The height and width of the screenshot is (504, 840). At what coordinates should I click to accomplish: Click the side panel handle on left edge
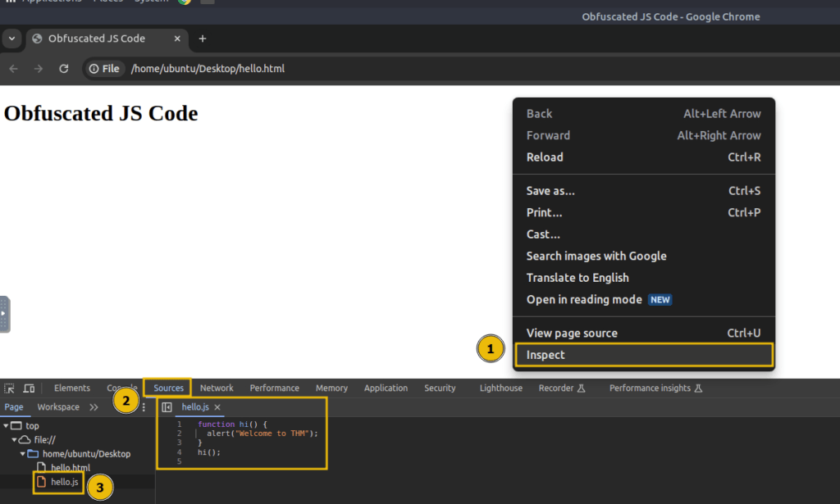tap(4, 314)
